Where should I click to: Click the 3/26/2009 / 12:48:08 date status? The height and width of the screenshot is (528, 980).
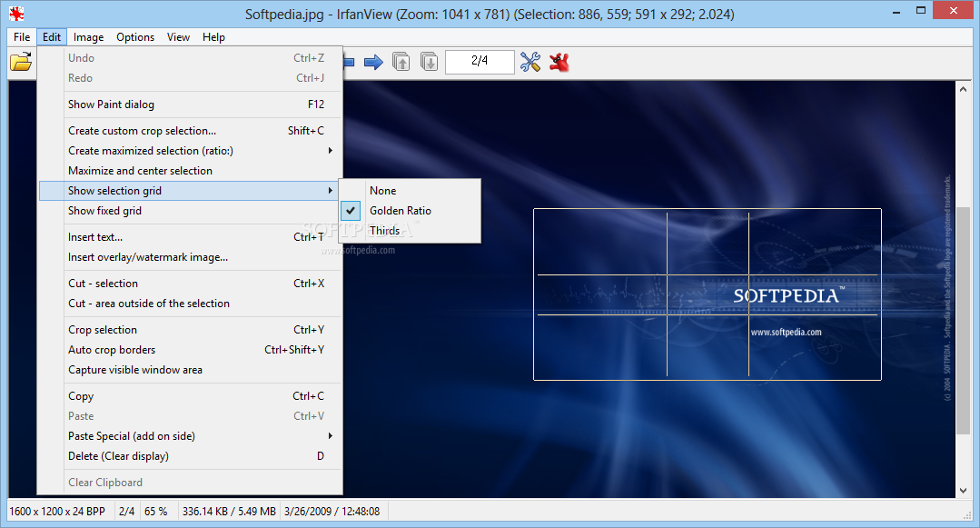tap(332, 511)
